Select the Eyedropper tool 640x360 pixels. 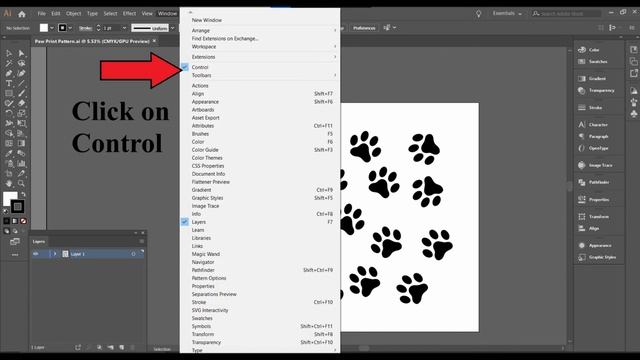9,153
